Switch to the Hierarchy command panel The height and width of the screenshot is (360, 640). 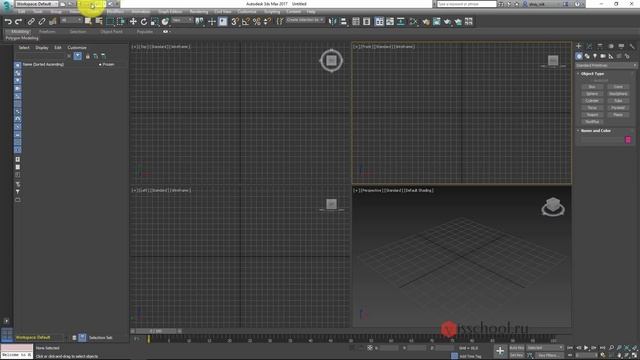[x=600, y=46]
